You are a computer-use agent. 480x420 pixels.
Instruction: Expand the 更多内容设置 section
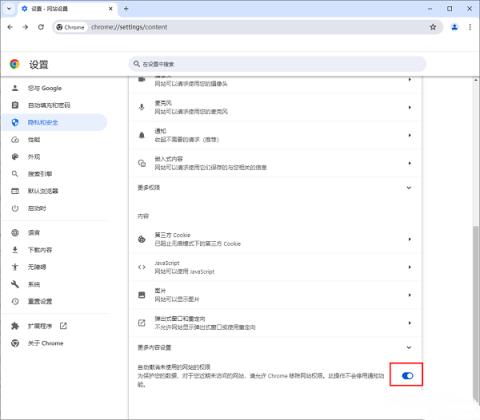point(275,347)
